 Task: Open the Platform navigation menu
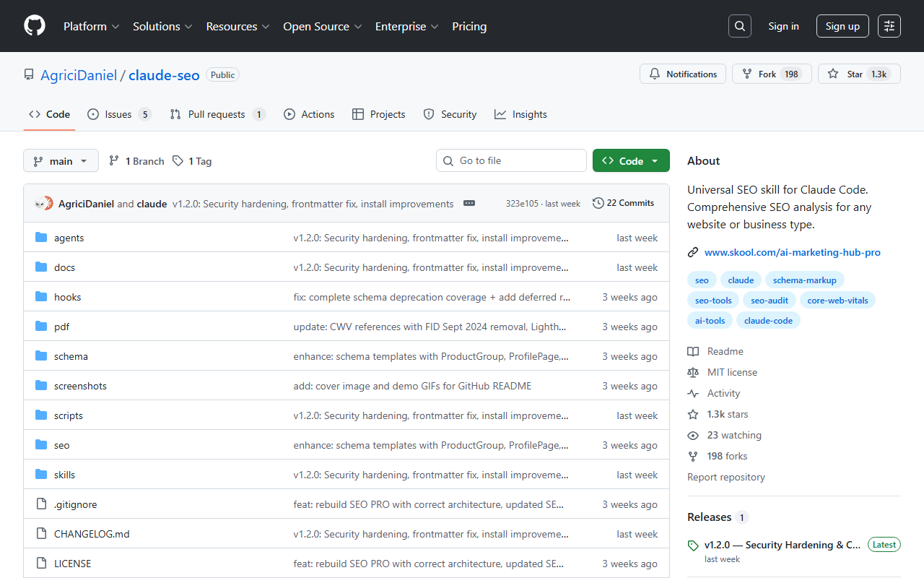click(91, 26)
